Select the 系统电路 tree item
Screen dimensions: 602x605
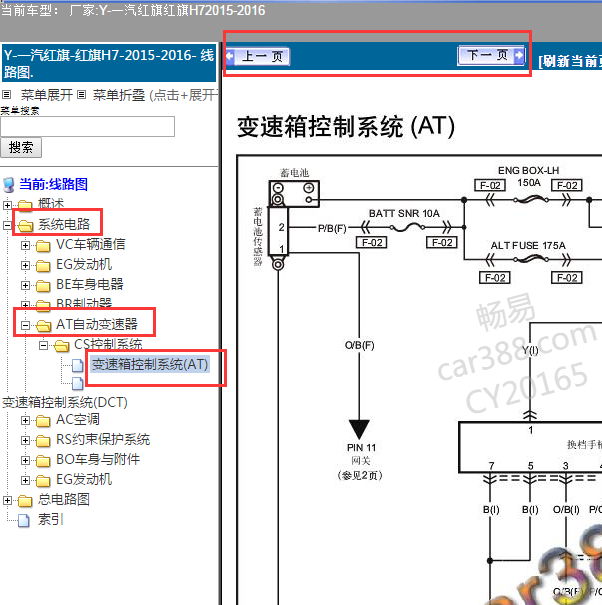64,224
